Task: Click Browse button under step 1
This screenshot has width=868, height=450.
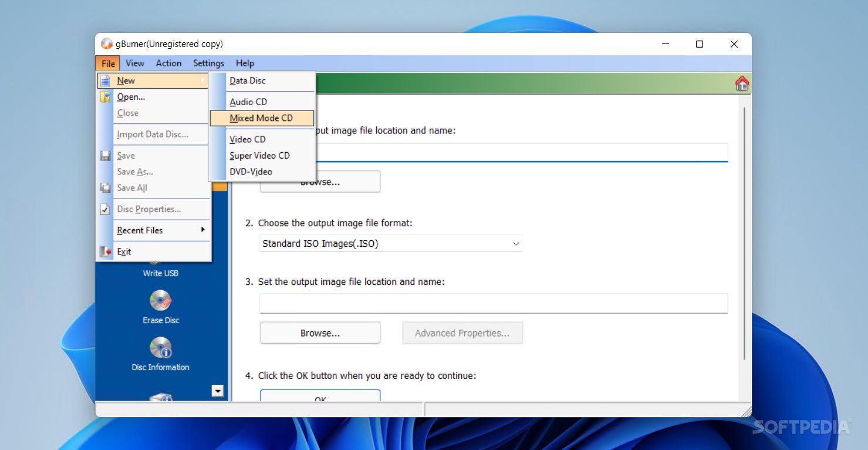Action: tap(320, 183)
